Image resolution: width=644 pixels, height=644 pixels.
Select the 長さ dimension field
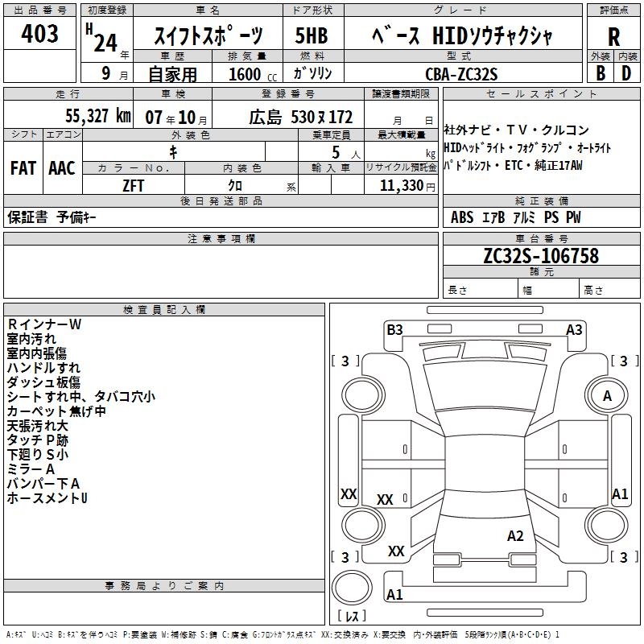pos(481,288)
